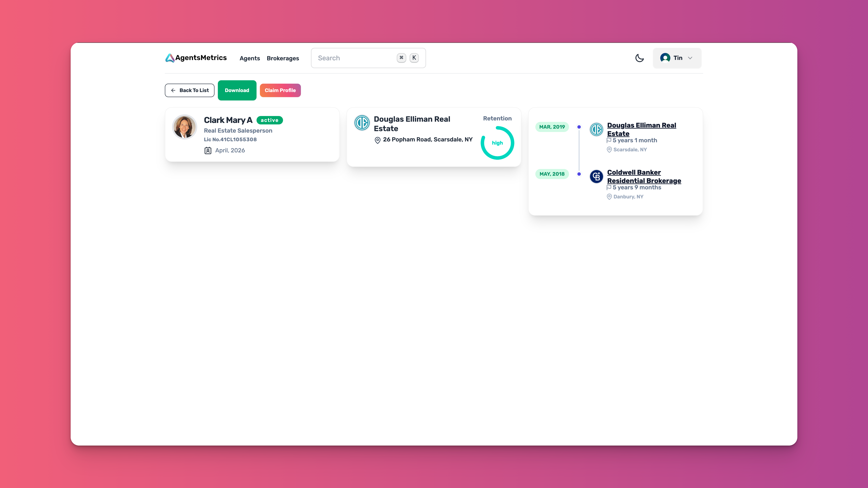
Task: Click Douglas Elliman logo in timeline
Action: pyautogui.click(x=596, y=129)
